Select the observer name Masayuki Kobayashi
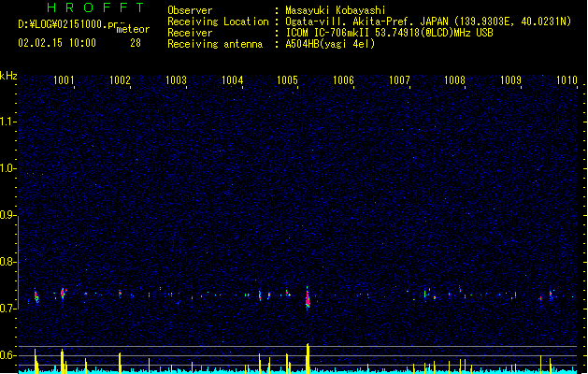 pos(336,10)
